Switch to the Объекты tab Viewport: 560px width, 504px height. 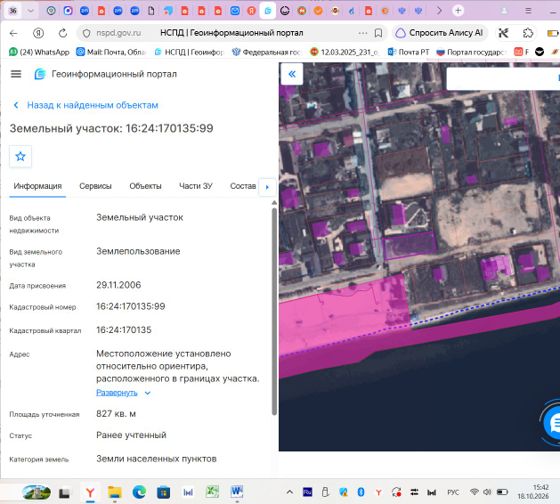point(145,186)
